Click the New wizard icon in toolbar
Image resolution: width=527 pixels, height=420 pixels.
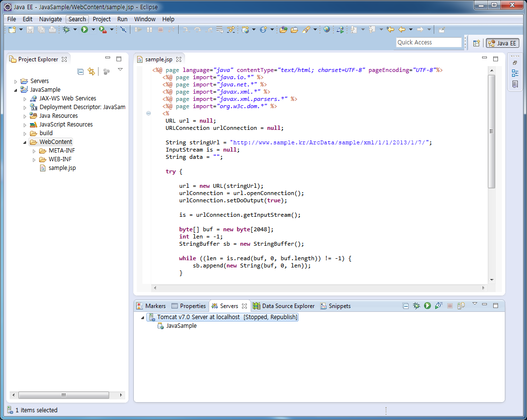click(12, 30)
